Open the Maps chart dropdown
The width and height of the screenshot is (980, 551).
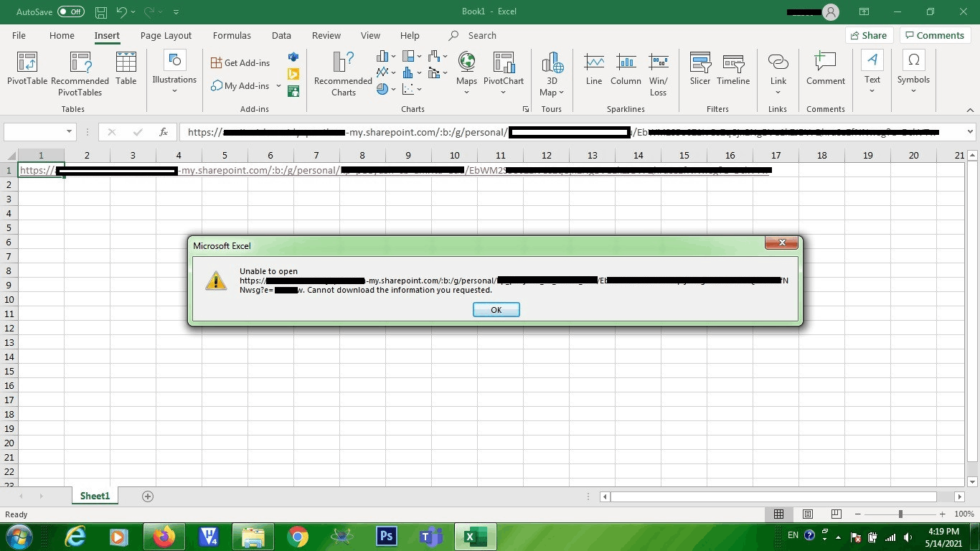coord(466,74)
